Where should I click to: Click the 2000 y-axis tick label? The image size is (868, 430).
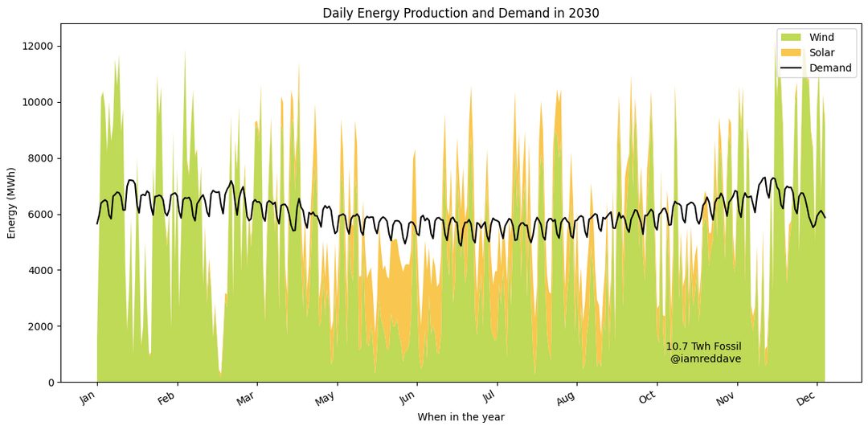(40, 326)
